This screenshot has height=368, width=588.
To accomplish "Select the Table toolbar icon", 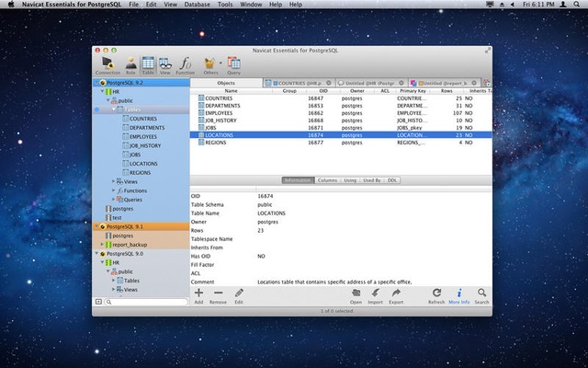I will 148,65.
